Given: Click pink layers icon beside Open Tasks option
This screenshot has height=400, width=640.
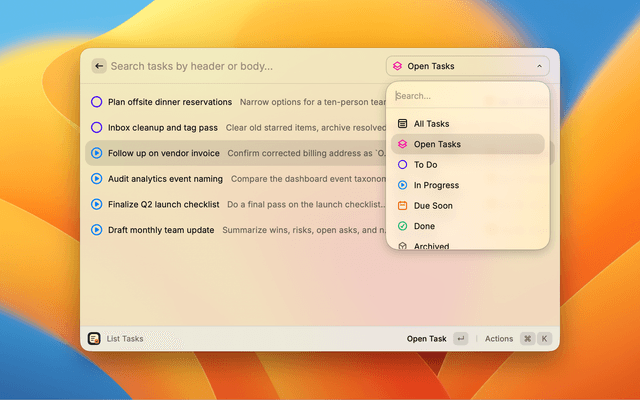Looking at the screenshot, I should pyautogui.click(x=402, y=144).
